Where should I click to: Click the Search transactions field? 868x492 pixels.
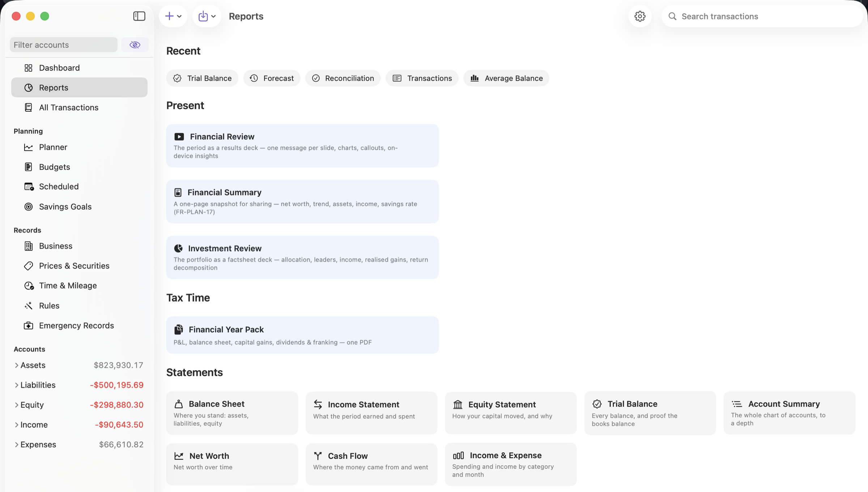click(x=762, y=16)
